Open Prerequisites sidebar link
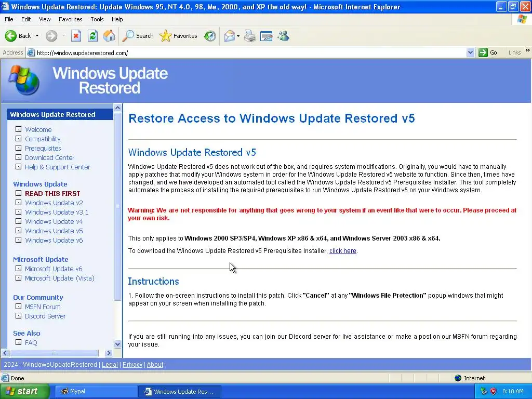The image size is (532, 399). click(43, 148)
